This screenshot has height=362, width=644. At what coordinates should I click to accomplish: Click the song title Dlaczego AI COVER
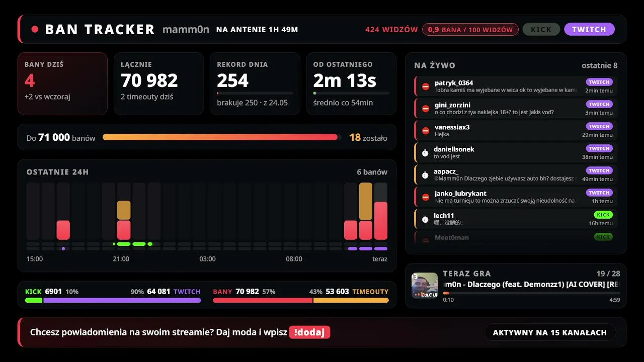531,285
